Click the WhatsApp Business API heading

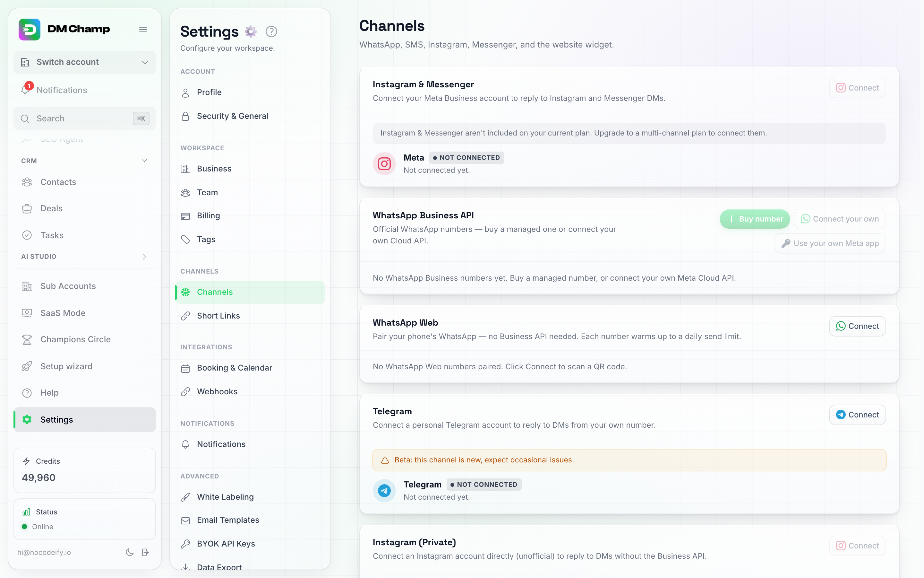click(423, 215)
